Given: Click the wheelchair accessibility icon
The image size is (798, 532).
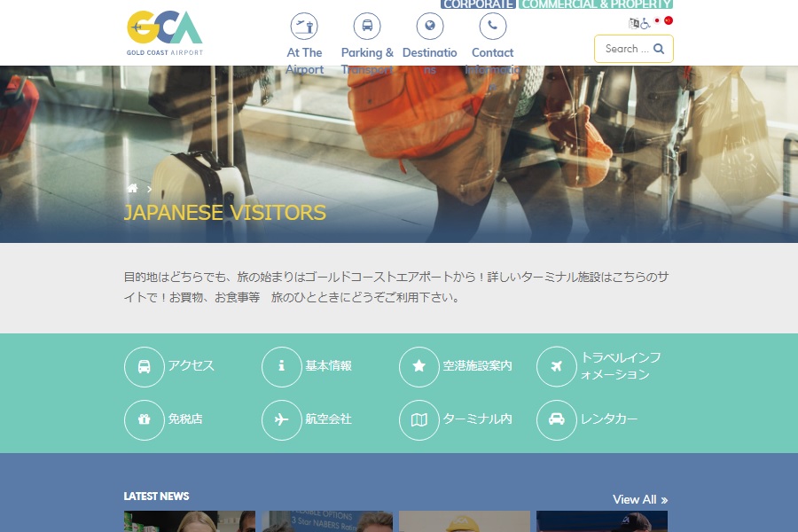Looking at the screenshot, I should click(x=645, y=23).
